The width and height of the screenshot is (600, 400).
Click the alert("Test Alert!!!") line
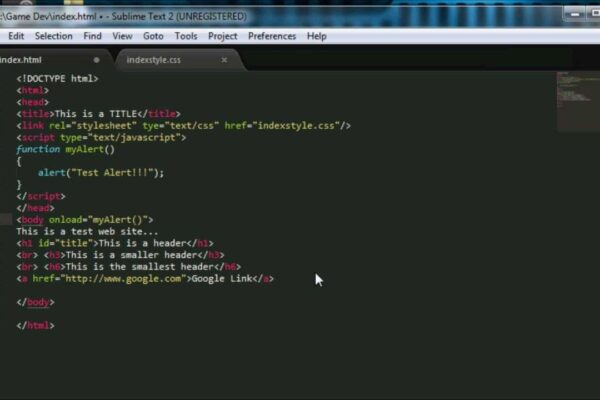point(101,173)
